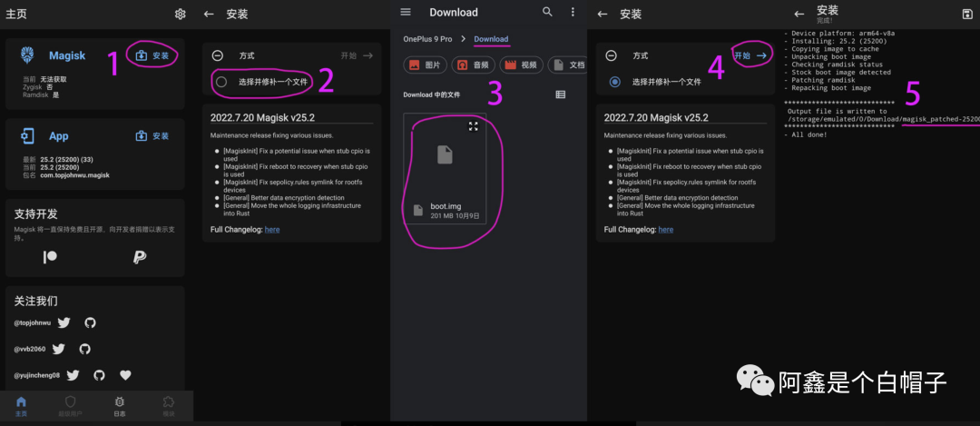Collapse 方式 section on screen with greyed 开始
This screenshot has width=980, height=426.
point(218,55)
